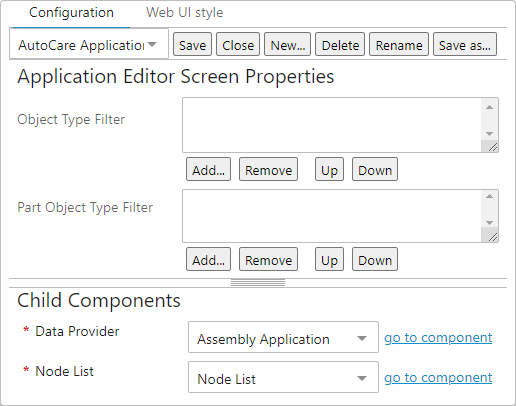Follow go to component link for Data Provider
Viewport: 516px width, 406px height.
pos(438,337)
